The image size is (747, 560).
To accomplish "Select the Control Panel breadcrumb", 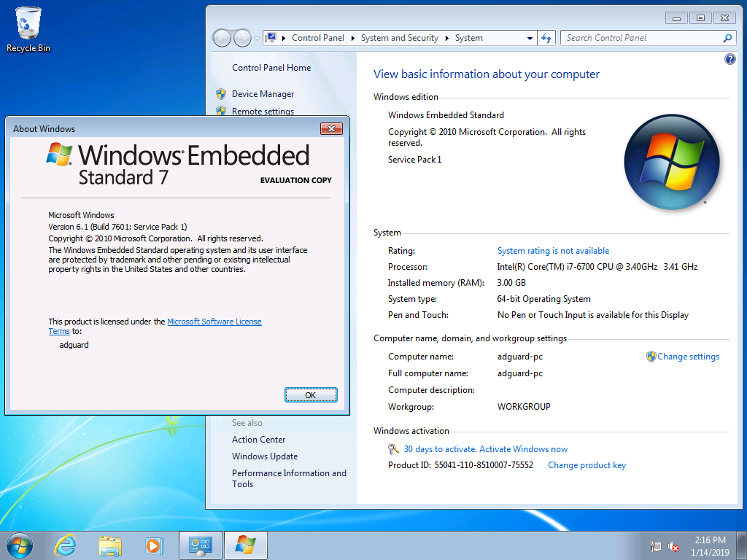I will pyautogui.click(x=318, y=38).
